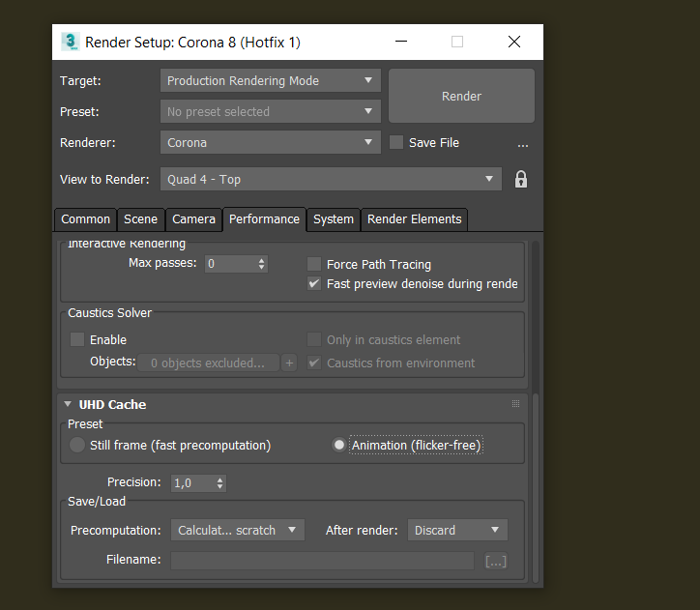Switch to the Camera tab
The height and width of the screenshot is (610, 700).
(193, 219)
